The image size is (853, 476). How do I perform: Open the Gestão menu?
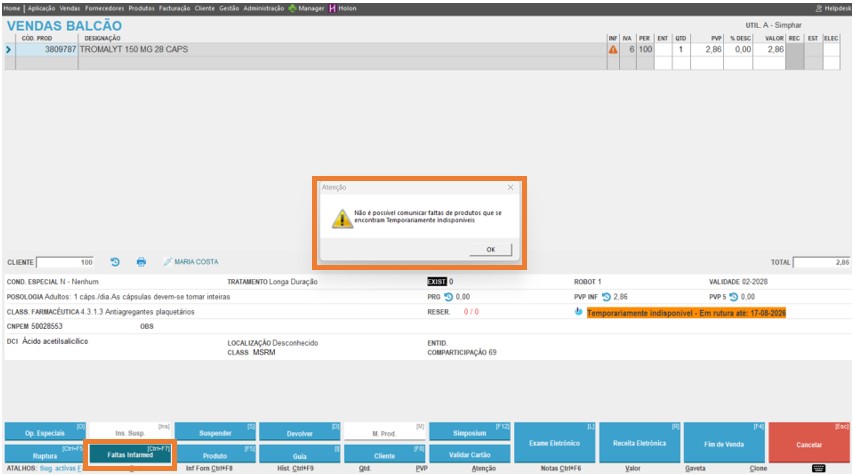click(229, 8)
